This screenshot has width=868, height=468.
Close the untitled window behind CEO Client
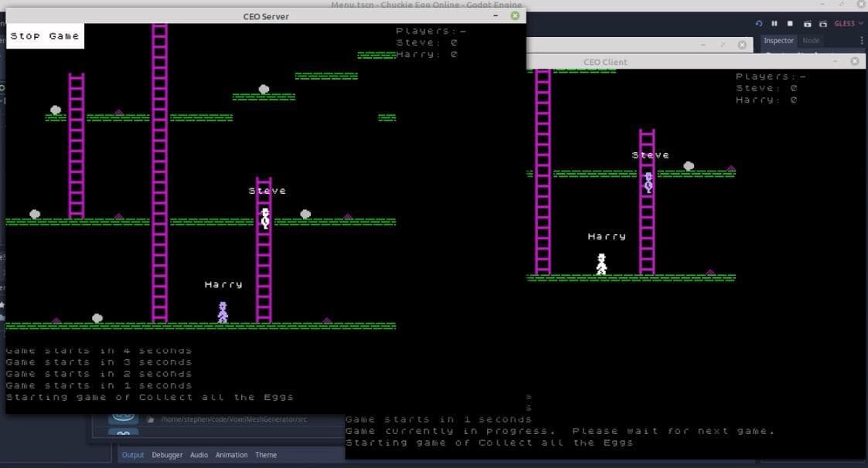click(x=742, y=45)
